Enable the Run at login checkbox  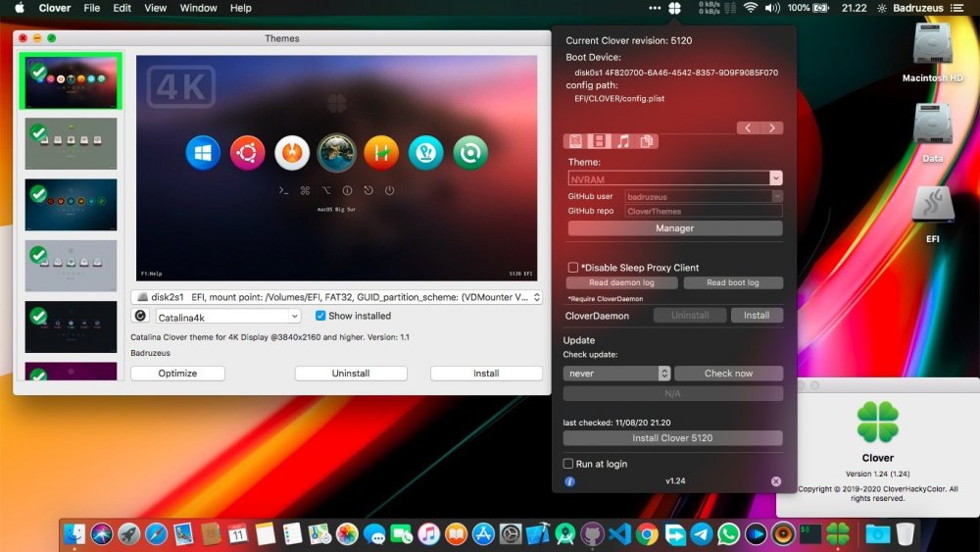pyautogui.click(x=568, y=463)
